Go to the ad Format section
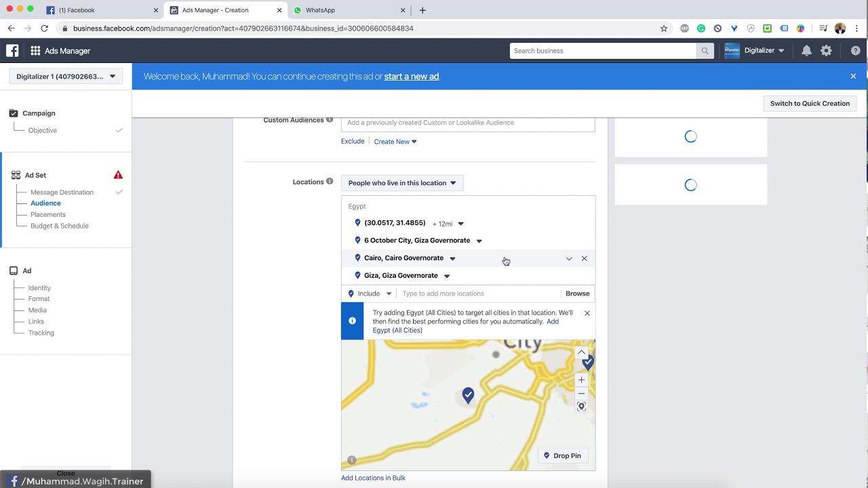868x488 pixels. pyautogui.click(x=39, y=299)
